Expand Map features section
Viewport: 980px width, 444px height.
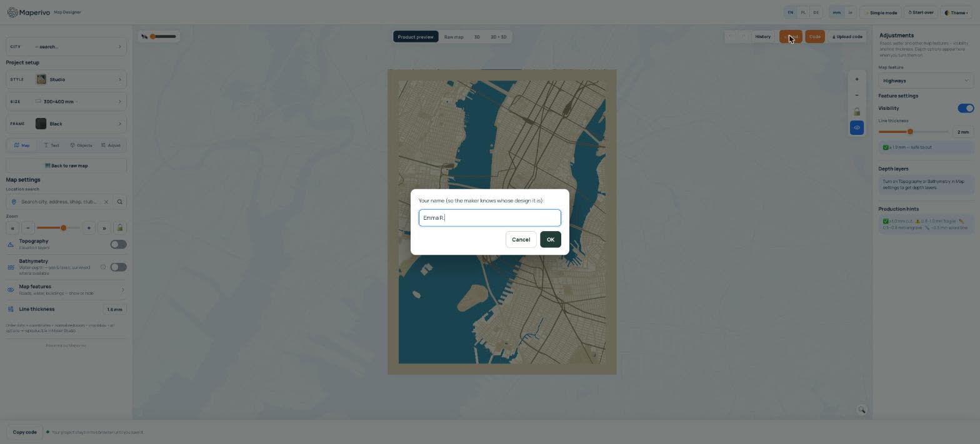pyautogui.click(x=66, y=290)
